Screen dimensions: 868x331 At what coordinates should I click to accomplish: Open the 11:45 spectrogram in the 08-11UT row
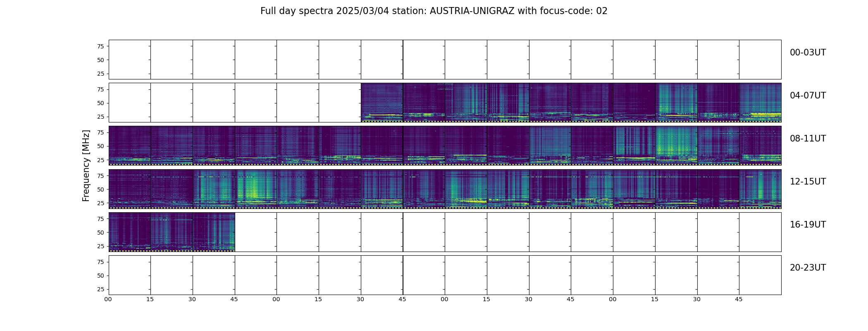click(760, 146)
